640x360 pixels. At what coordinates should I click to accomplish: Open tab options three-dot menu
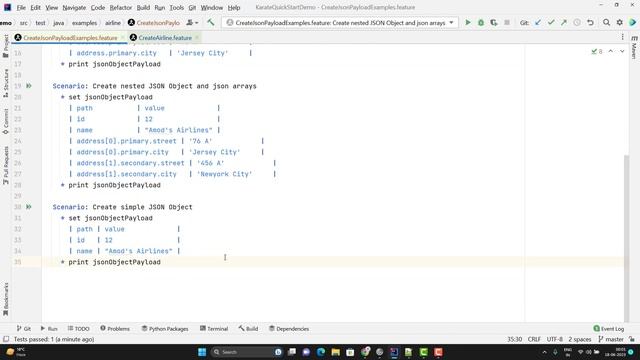(622, 37)
